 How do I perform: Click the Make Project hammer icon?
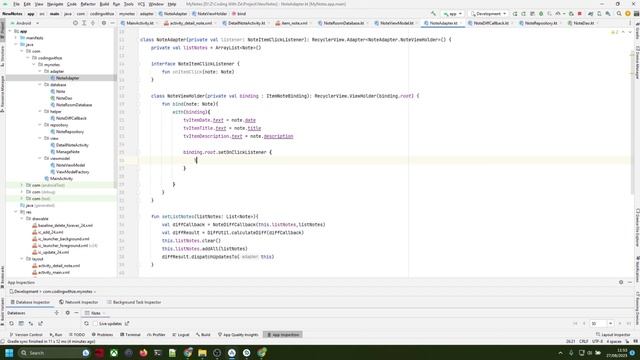coord(433,14)
